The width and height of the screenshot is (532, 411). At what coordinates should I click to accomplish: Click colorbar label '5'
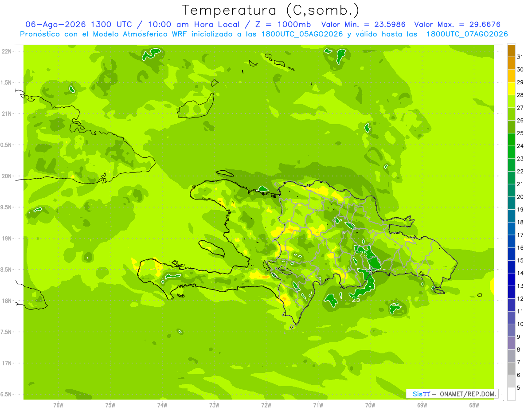pos(519,388)
